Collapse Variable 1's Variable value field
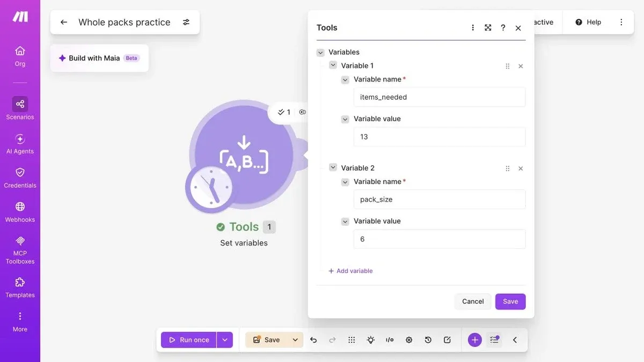The height and width of the screenshot is (362, 644). pyautogui.click(x=346, y=119)
